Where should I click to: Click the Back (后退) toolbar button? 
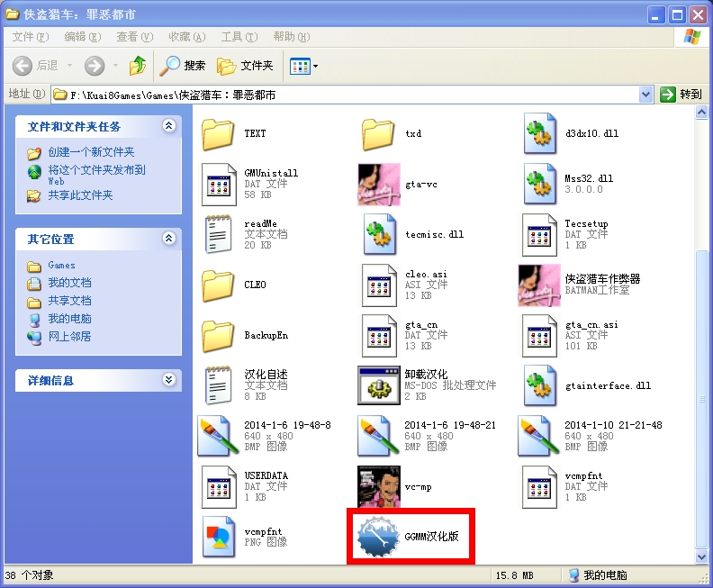click(35, 67)
